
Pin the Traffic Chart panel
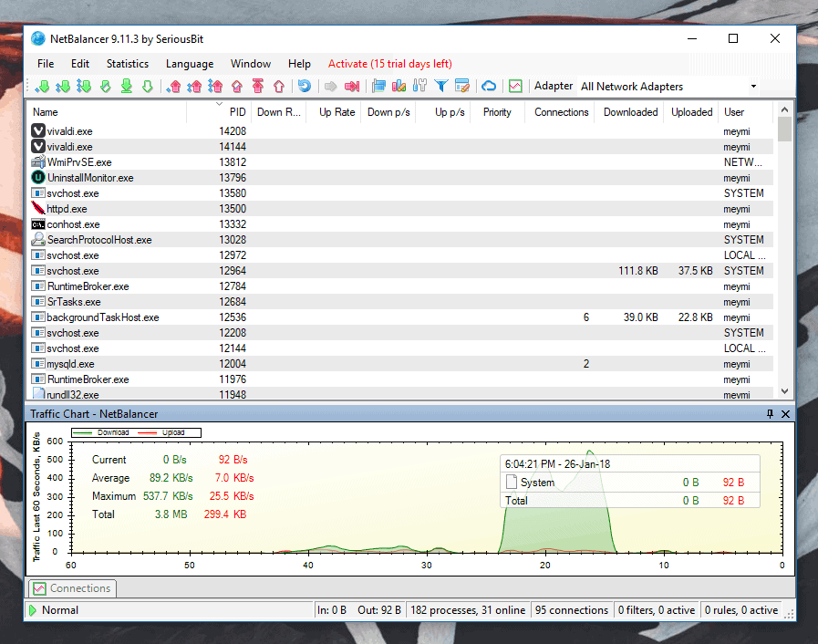pos(770,414)
